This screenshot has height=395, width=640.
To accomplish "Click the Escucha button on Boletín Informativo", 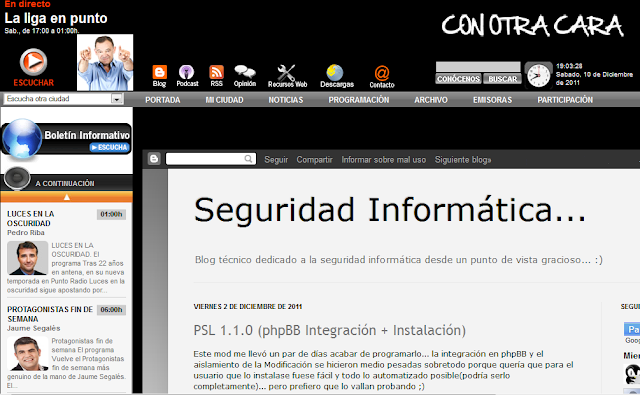I will coord(109,147).
